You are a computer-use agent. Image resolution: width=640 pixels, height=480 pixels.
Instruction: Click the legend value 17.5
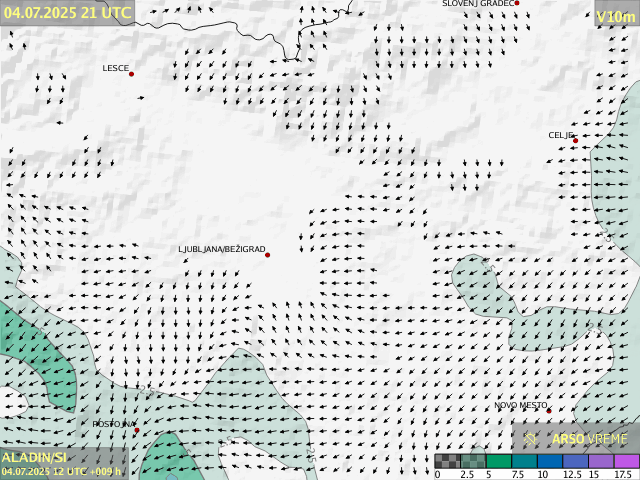pyautogui.click(x=623, y=474)
